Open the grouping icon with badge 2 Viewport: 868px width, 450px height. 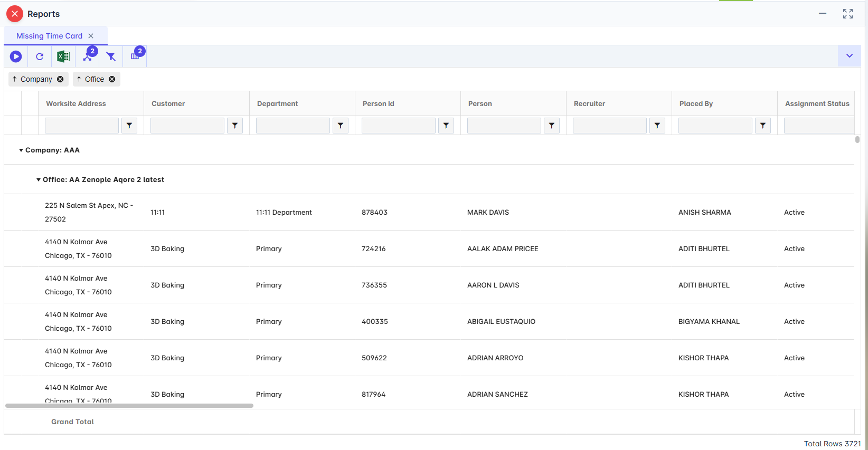[88, 56]
